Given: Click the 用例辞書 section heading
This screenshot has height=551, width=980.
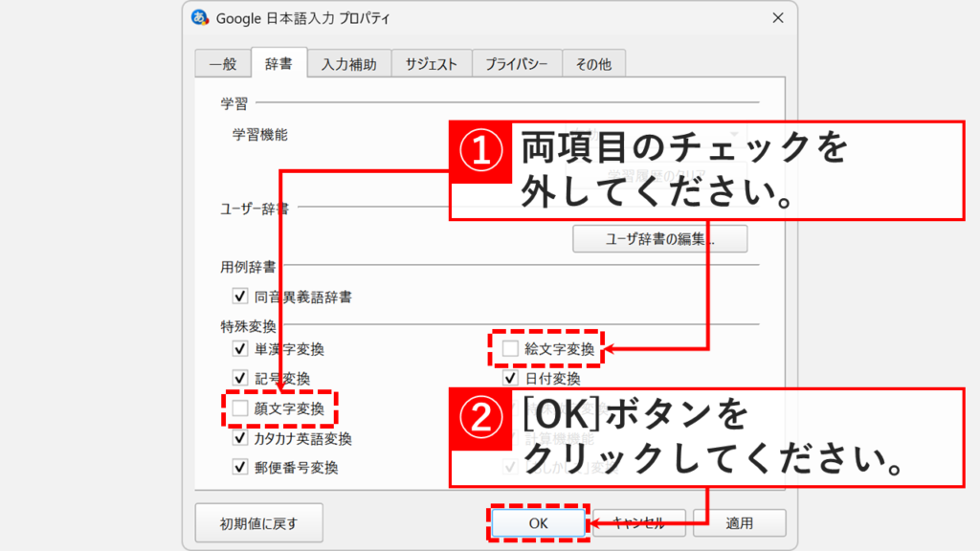Looking at the screenshot, I should pyautogui.click(x=248, y=268).
